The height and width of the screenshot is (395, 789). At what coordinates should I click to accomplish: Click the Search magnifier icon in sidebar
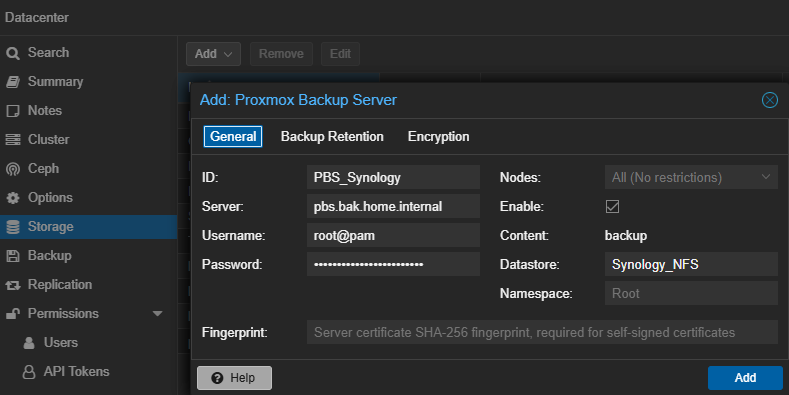click(13, 53)
